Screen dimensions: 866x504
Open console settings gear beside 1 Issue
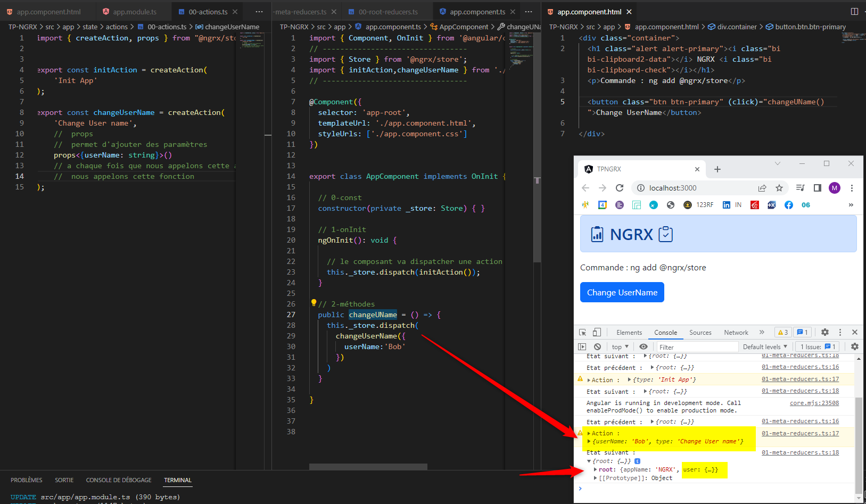(855, 346)
